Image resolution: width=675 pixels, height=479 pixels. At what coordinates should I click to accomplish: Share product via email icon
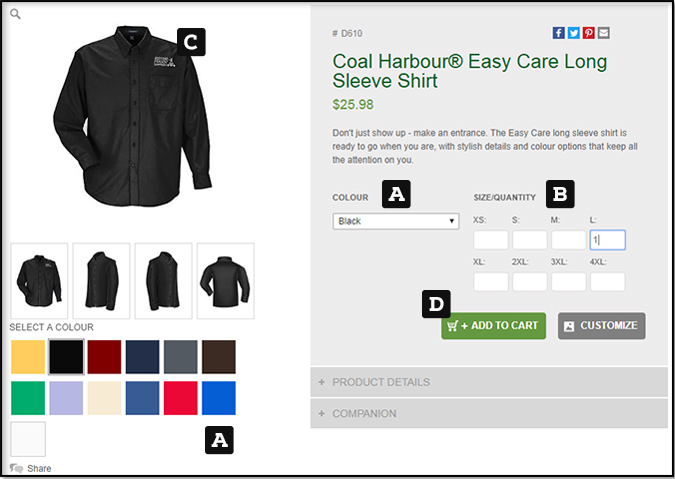coord(604,33)
